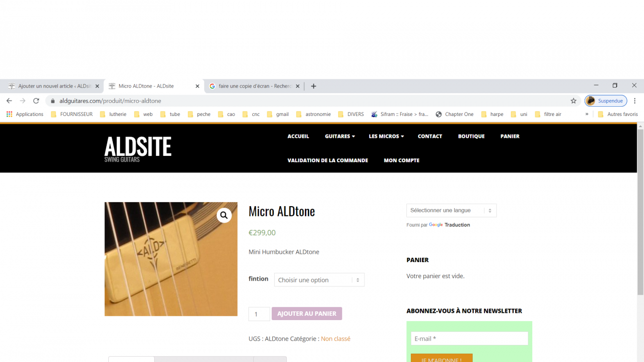The image size is (644, 362).
Task: Click quantity input field
Action: (x=259, y=314)
